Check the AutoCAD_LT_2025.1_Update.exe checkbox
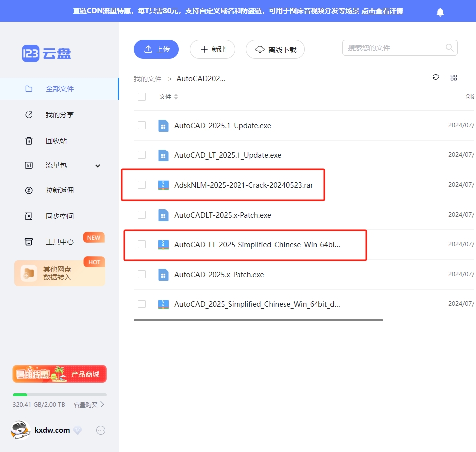This screenshot has width=476, height=452. pyautogui.click(x=142, y=155)
